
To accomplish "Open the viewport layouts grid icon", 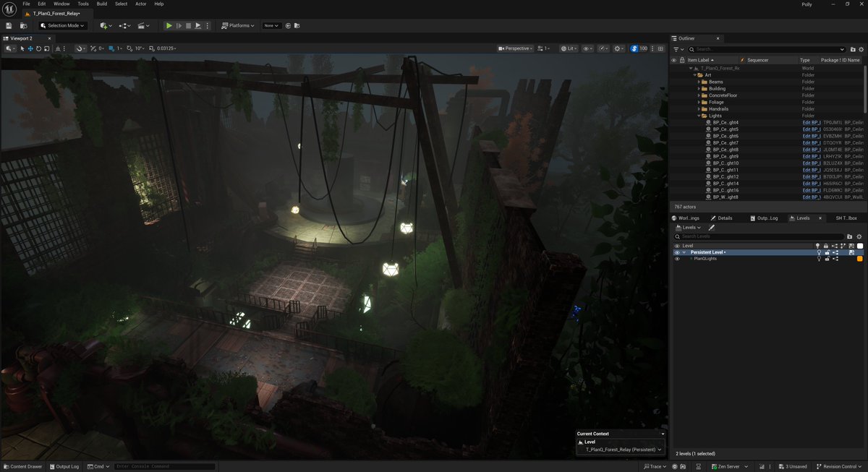I will 659,48.
